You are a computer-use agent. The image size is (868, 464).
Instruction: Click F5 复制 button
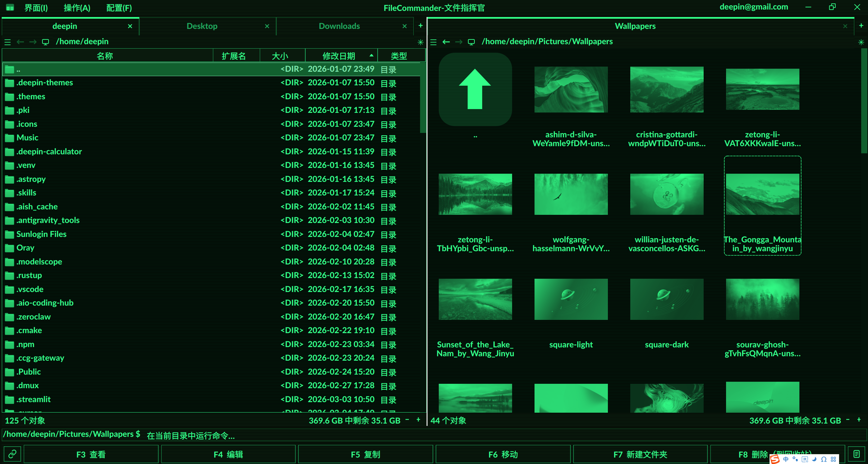click(365, 454)
